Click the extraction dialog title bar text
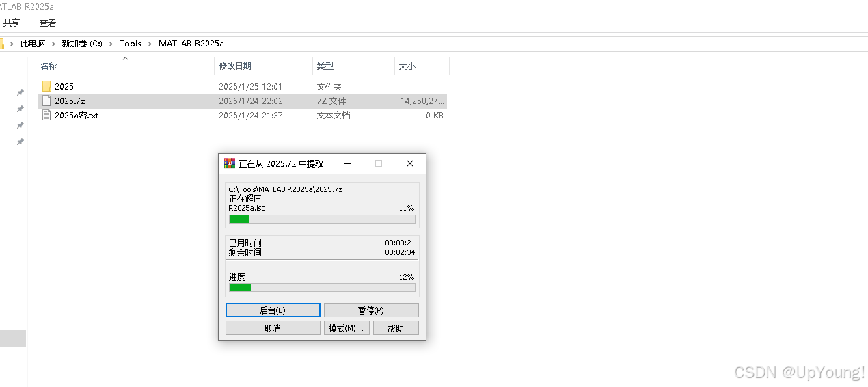This screenshot has height=387, width=868. coord(281,164)
